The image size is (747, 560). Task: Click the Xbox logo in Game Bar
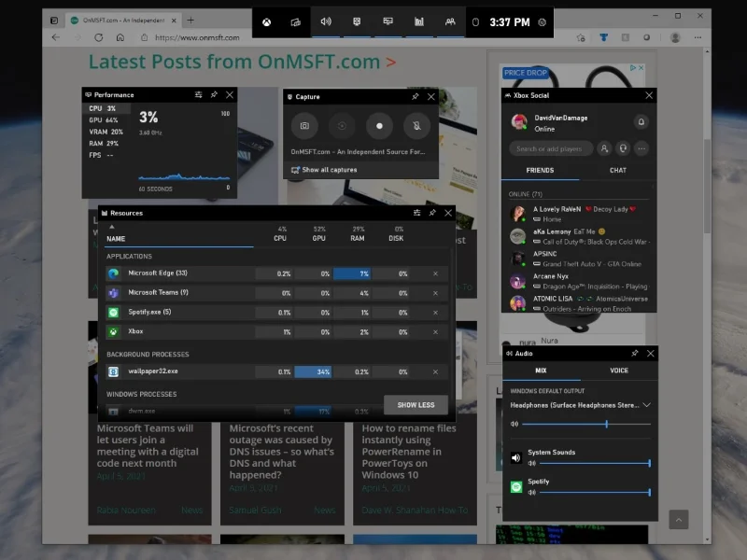click(266, 21)
